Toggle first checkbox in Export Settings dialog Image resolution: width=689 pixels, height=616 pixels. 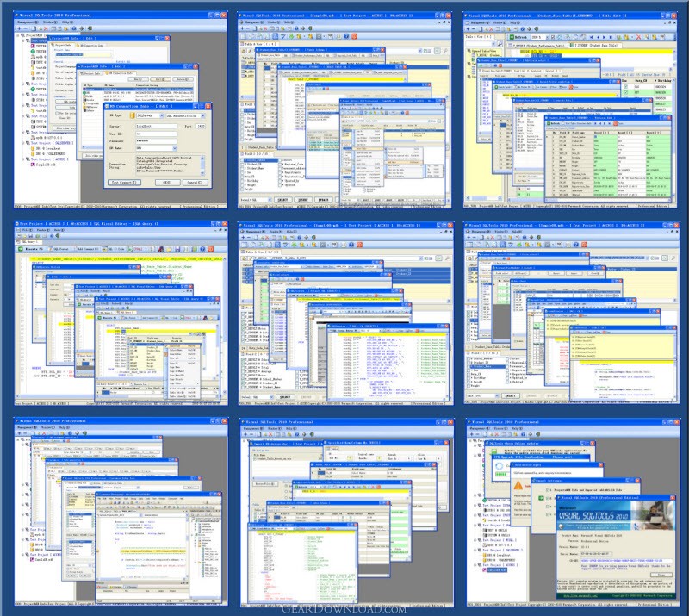point(548,489)
